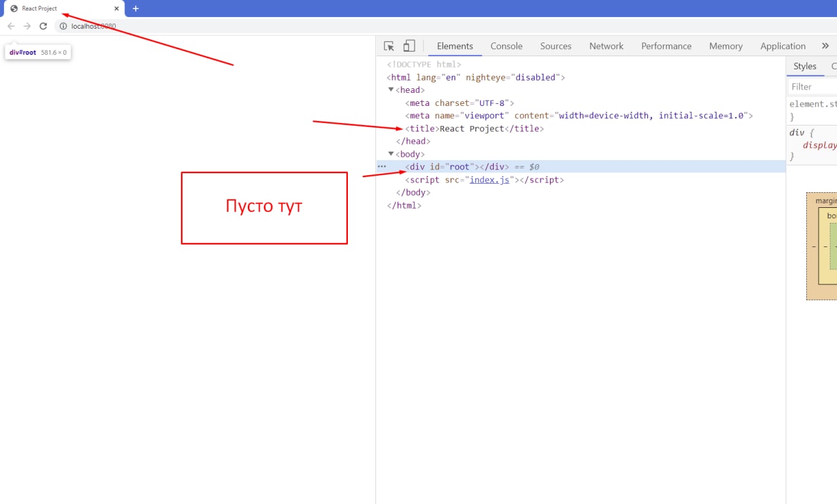Viewport: 837px width, 504px height.
Task: Show more DevTools tabs chevron
Action: coord(825,46)
